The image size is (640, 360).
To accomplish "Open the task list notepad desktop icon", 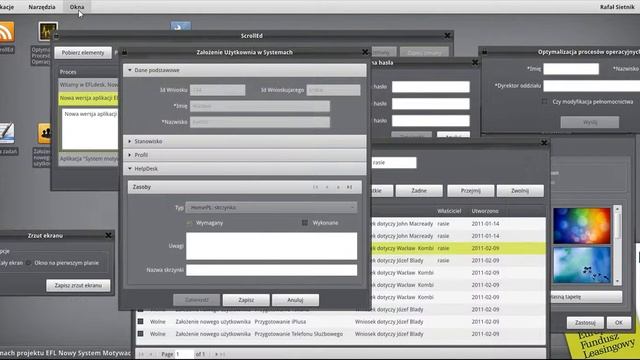I will 7,133.
